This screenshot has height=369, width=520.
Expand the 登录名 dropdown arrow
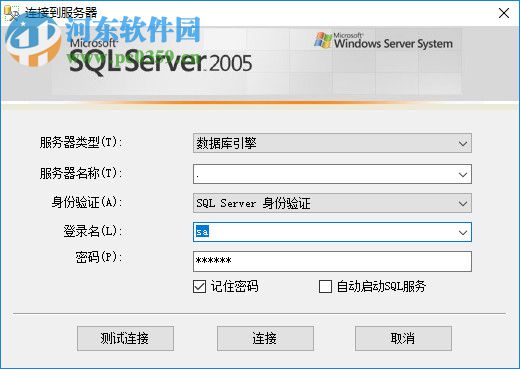[463, 232]
